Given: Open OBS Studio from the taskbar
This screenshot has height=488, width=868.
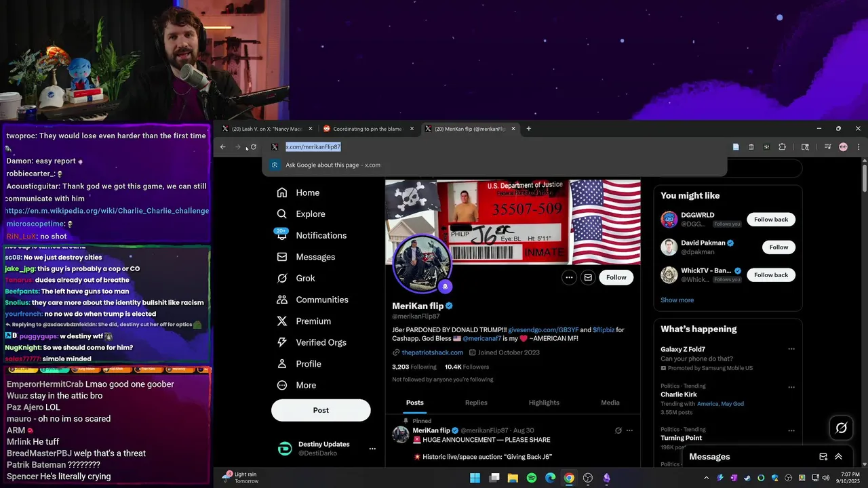Looking at the screenshot, I should tap(588, 478).
